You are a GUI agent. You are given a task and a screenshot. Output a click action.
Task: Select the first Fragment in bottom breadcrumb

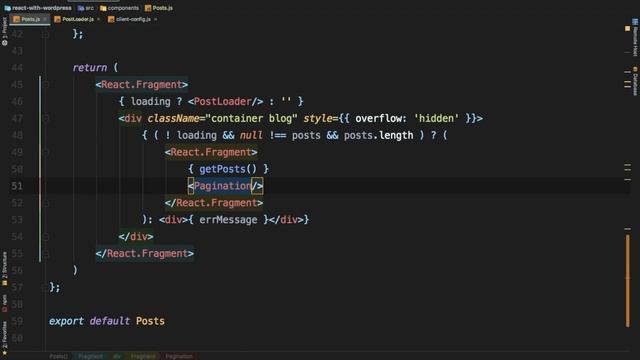point(90,356)
